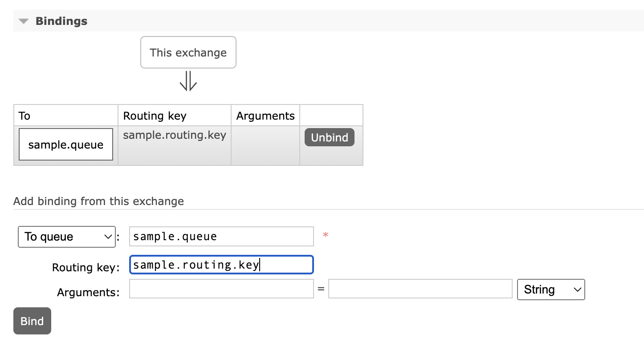644x346 pixels.
Task: Click the Unbind button for sample.queue
Action: coord(329,137)
